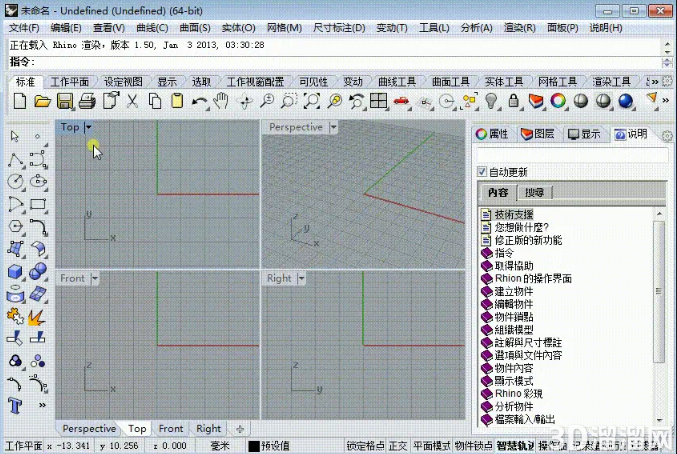Viewport: 677px width, 454px height.
Task: Open panel options gear icon
Action: (x=667, y=136)
